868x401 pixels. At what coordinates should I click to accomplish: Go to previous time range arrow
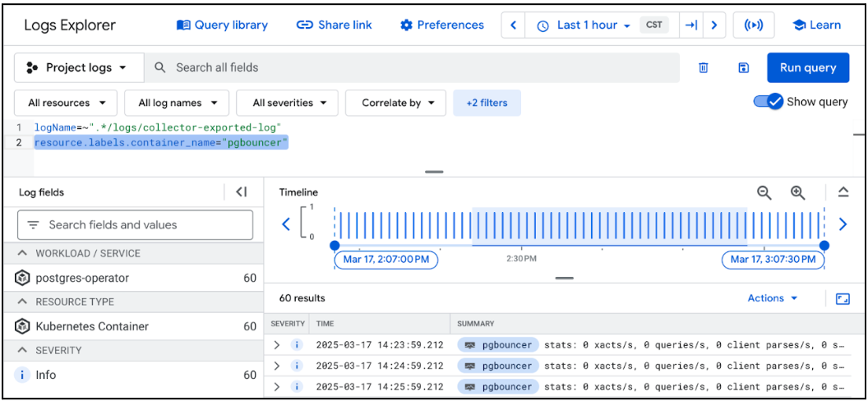pyautogui.click(x=513, y=25)
